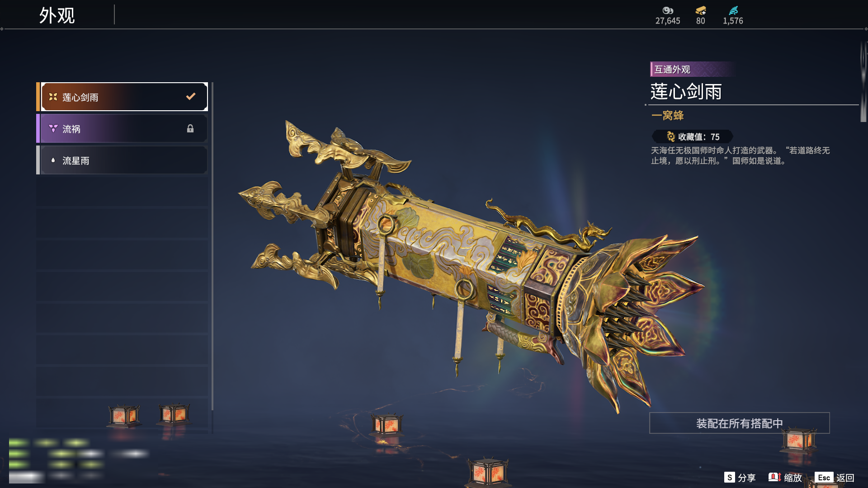Viewport: 868px width, 488px height.
Task: Click the 互通外观 tag label
Action: [672, 69]
